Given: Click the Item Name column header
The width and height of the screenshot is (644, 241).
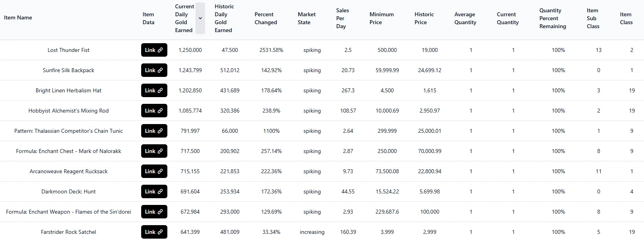Looking at the screenshot, I should pyautogui.click(x=18, y=17).
